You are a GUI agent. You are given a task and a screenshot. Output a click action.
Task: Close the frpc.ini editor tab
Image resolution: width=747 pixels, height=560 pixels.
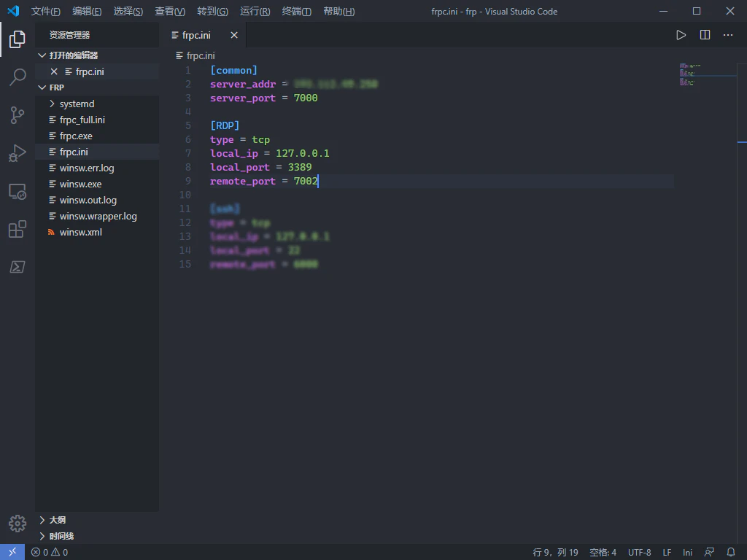click(x=234, y=35)
